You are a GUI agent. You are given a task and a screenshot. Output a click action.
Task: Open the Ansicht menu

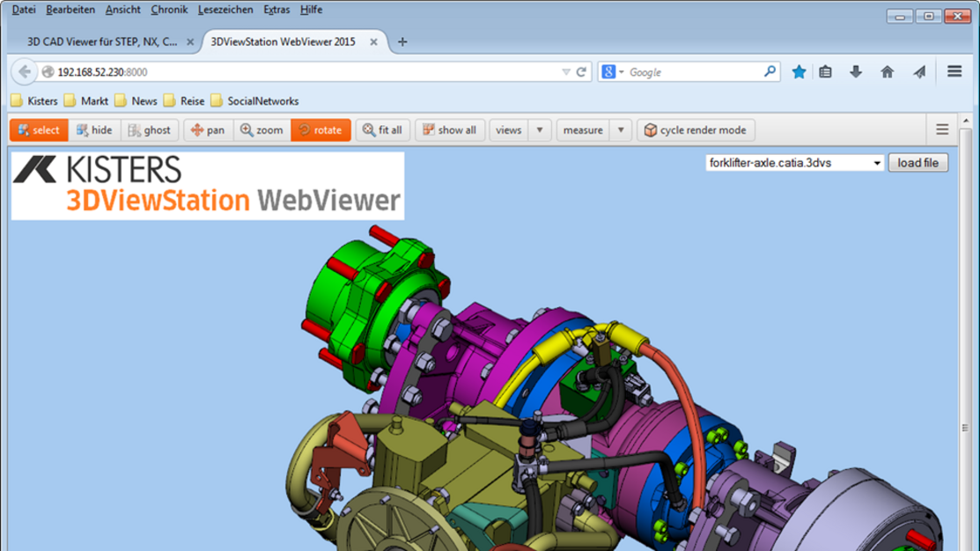click(123, 10)
